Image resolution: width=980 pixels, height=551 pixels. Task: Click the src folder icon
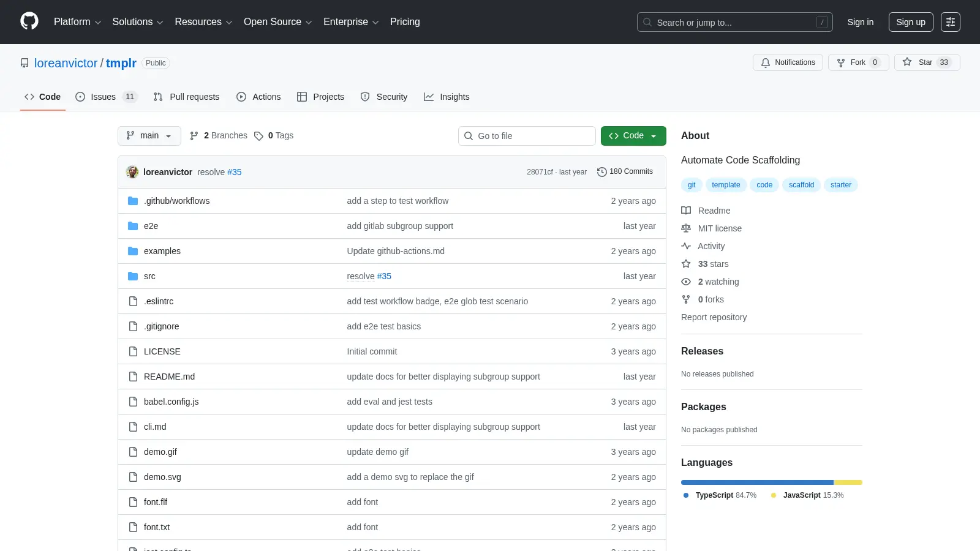point(133,276)
